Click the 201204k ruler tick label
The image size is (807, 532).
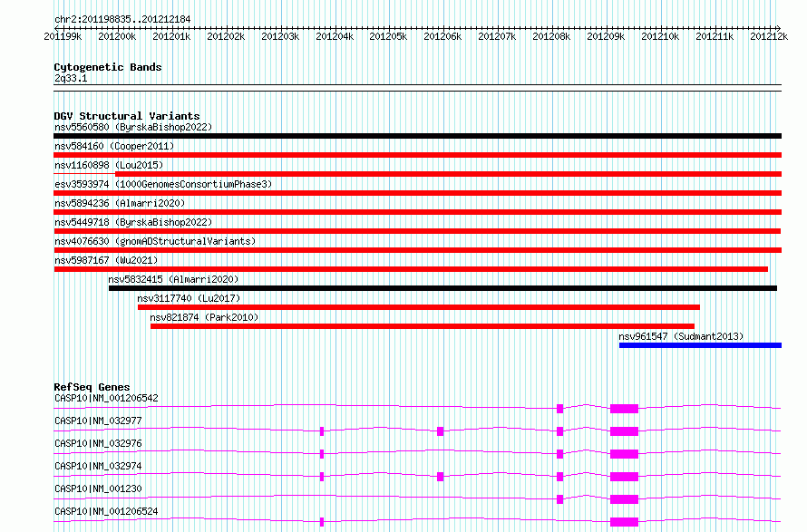click(335, 36)
